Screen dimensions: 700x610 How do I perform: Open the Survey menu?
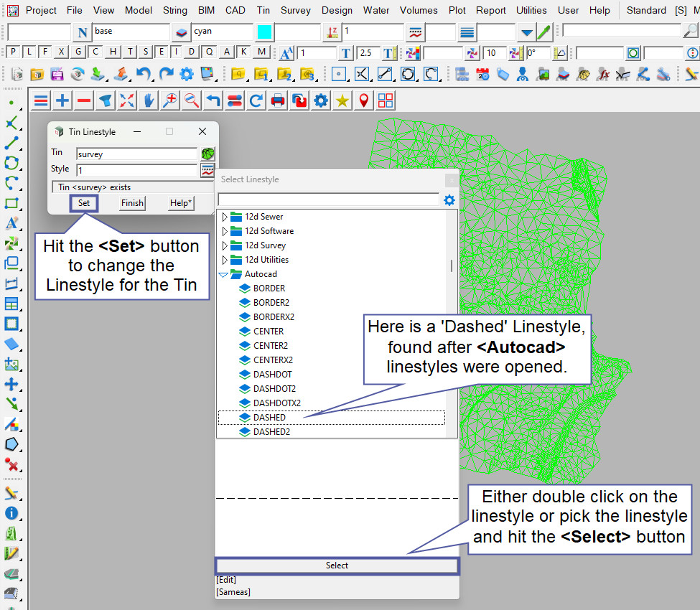click(295, 10)
